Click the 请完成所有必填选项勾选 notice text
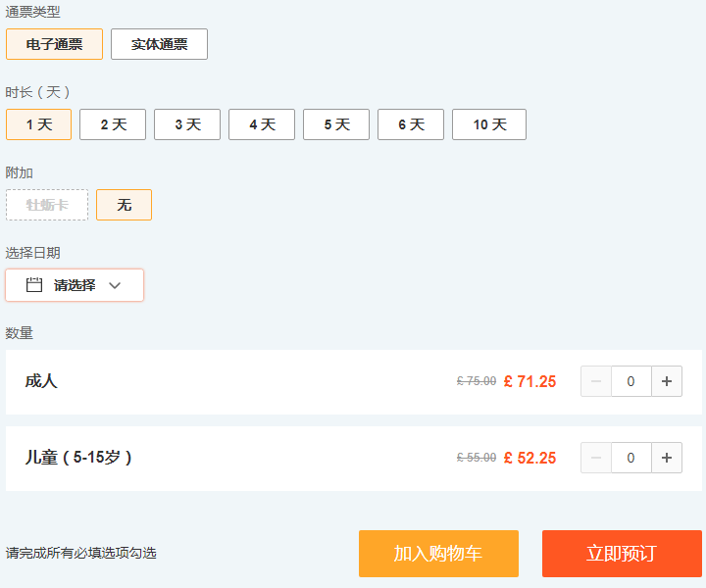This screenshot has height=588, width=706. click(x=81, y=553)
